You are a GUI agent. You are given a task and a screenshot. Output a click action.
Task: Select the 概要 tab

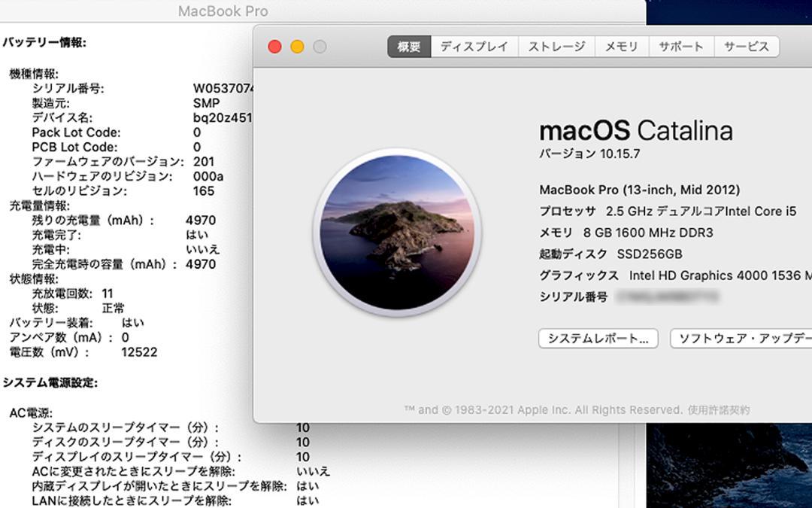pos(409,47)
